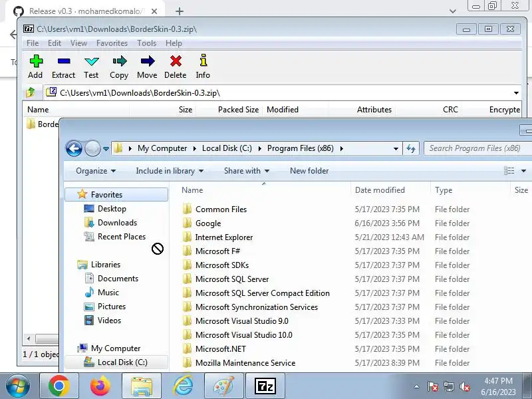Click the Explorer Forward navigation button
This screenshot has width=532, height=399.
[x=92, y=148]
